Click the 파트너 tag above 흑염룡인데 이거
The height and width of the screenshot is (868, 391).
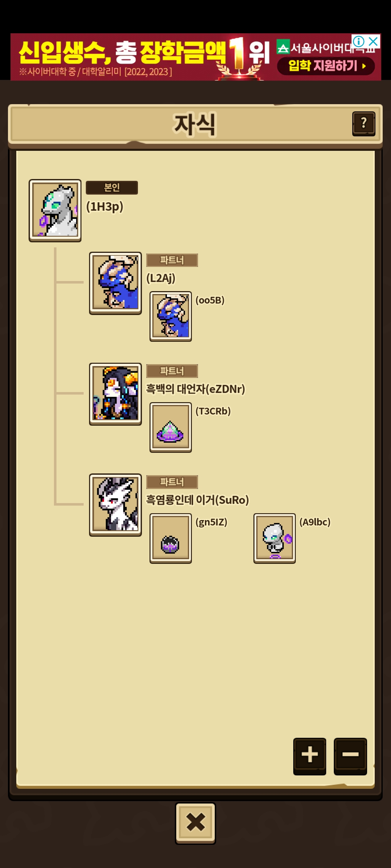tap(172, 482)
